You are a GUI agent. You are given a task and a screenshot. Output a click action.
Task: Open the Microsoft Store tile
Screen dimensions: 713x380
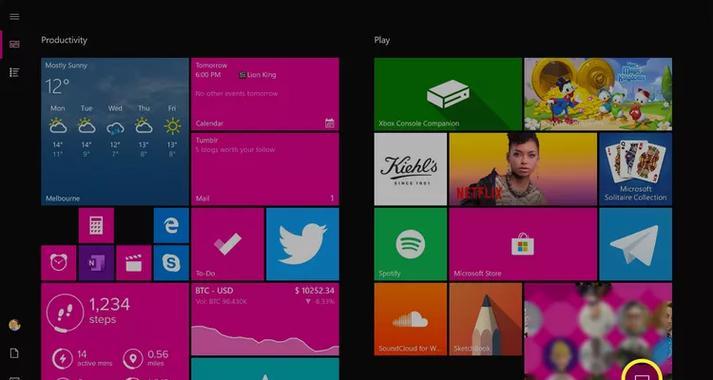coord(523,244)
